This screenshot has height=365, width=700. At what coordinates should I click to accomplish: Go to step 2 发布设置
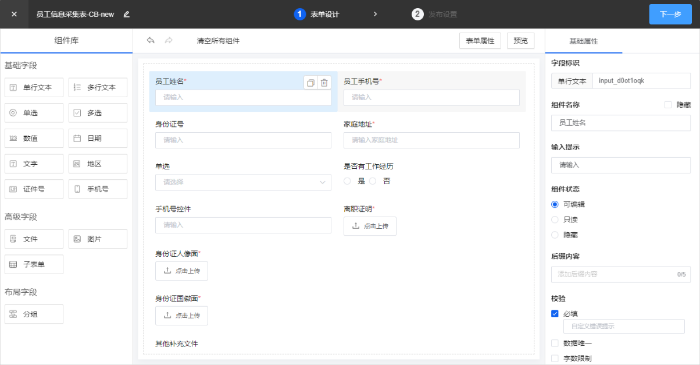[434, 14]
